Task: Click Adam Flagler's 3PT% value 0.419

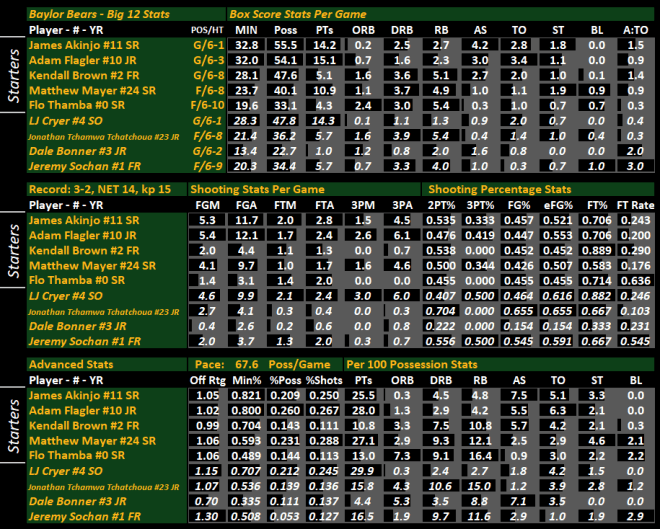Action: (x=480, y=236)
